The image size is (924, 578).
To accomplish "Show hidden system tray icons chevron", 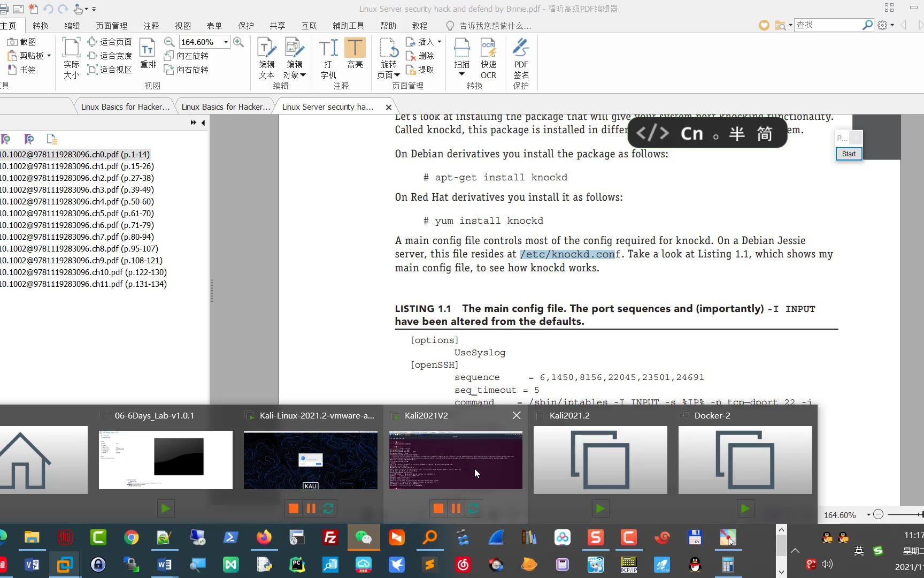I will pyautogui.click(x=795, y=551).
